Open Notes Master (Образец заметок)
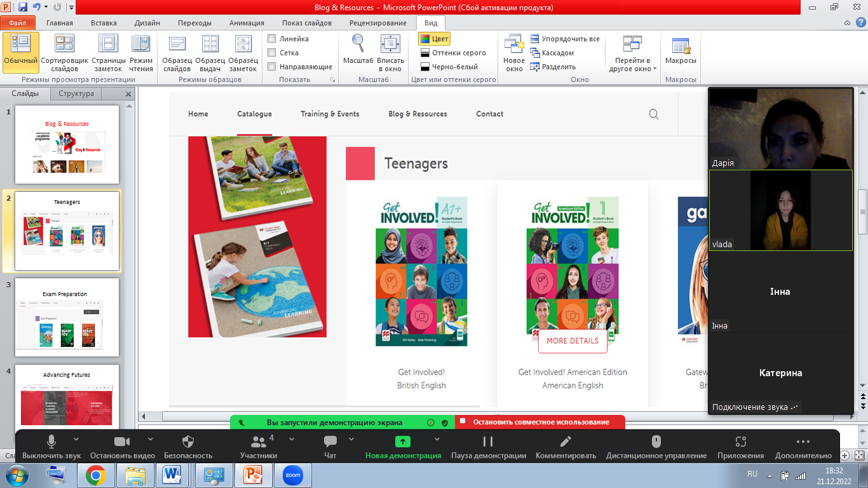 [x=243, y=53]
